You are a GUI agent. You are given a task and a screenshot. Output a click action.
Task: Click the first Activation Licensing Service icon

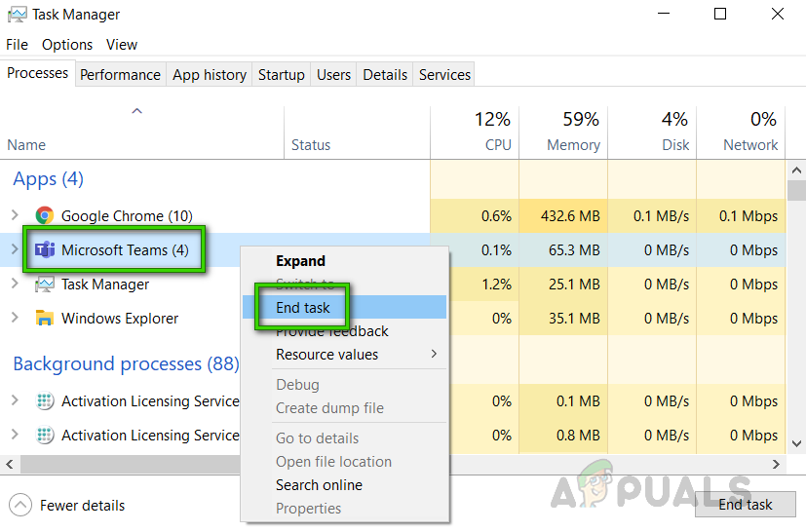(44, 401)
